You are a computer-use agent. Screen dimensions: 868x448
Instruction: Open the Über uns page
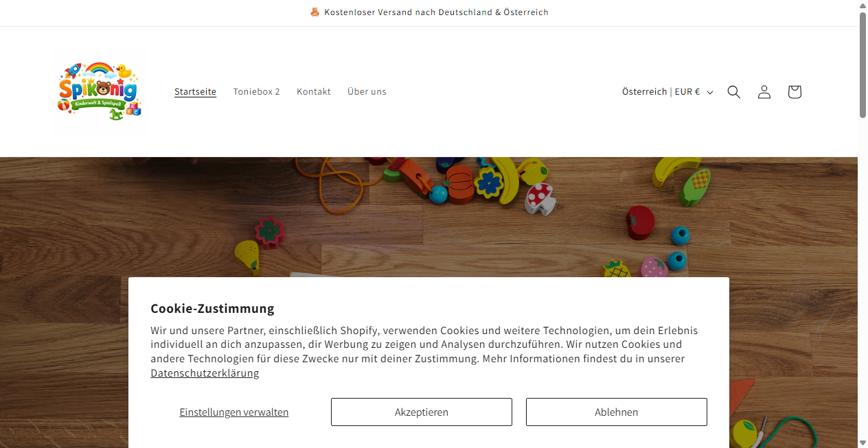(367, 91)
